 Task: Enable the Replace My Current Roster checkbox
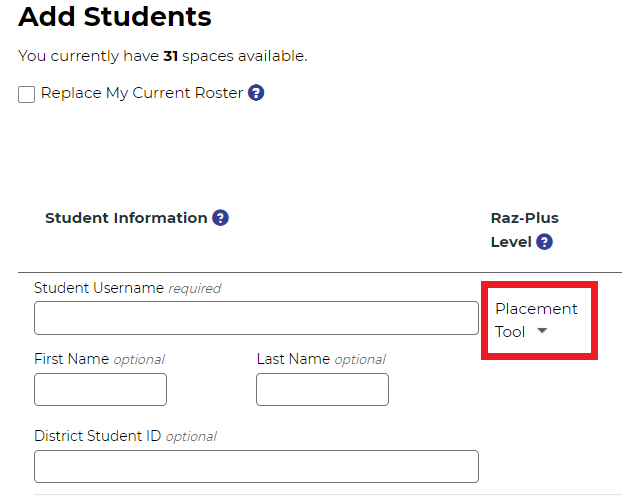tap(27, 94)
